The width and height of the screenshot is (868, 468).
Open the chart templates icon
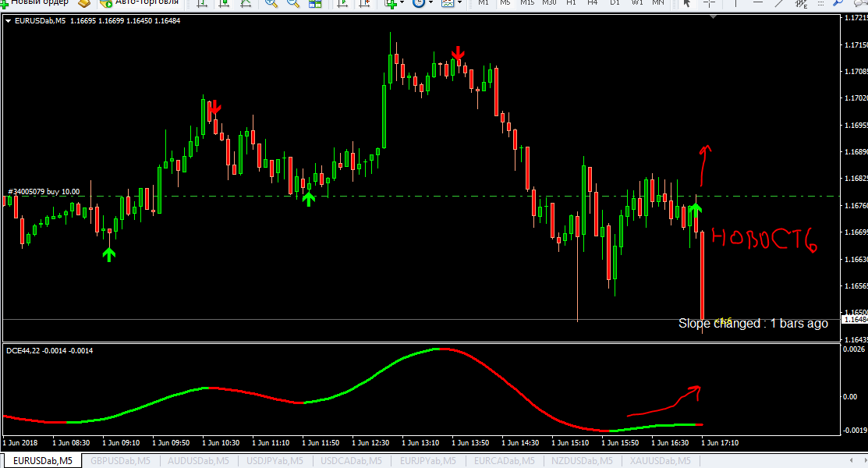[448, 3]
